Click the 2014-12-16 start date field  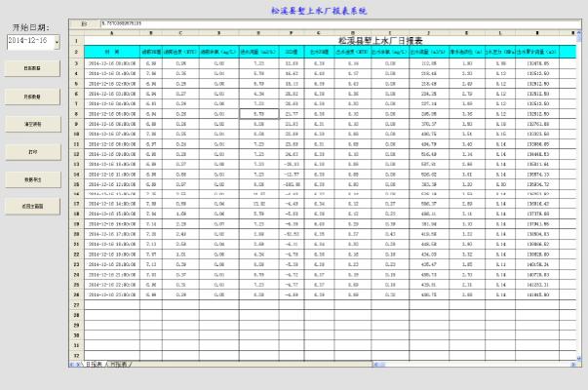(x=28, y=42)
